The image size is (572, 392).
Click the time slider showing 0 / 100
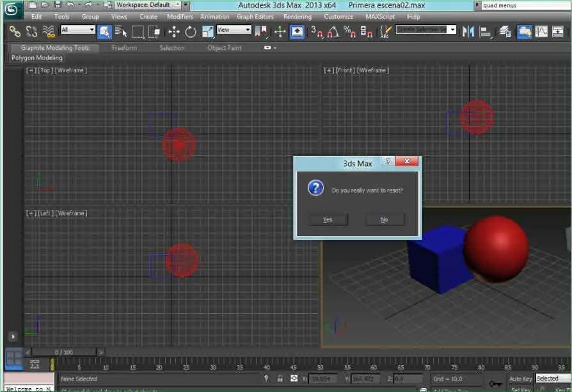point(64,352)
